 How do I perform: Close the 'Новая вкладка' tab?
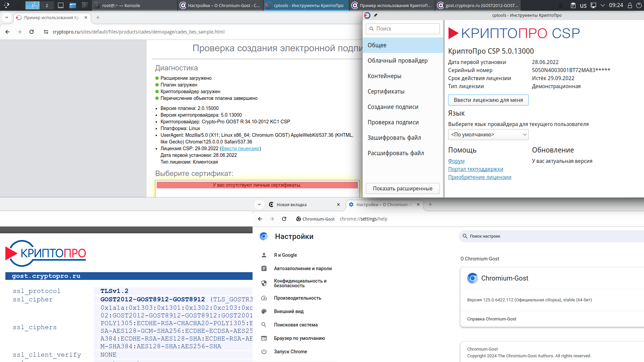point(338,204)
